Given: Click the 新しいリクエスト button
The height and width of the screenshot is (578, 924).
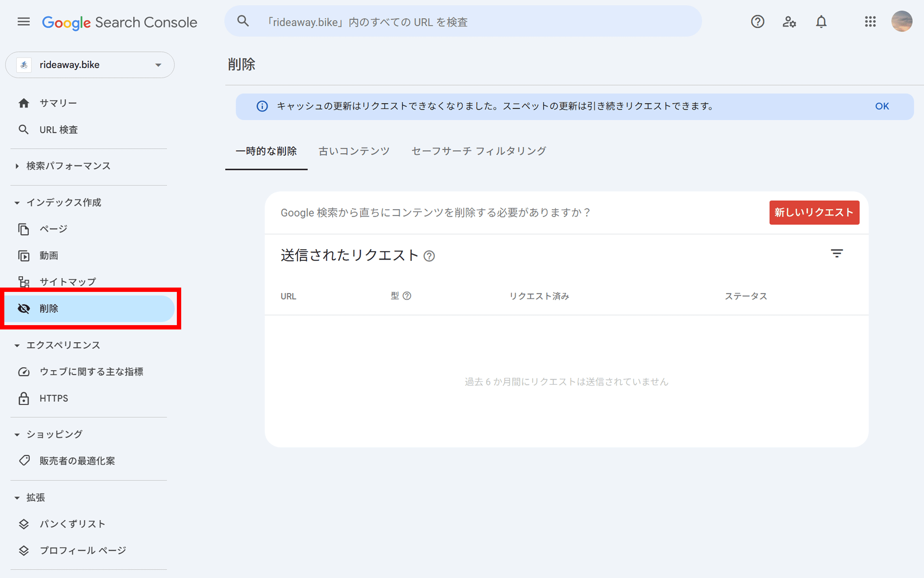Looking at the screenshot, I should click(814, 212).
